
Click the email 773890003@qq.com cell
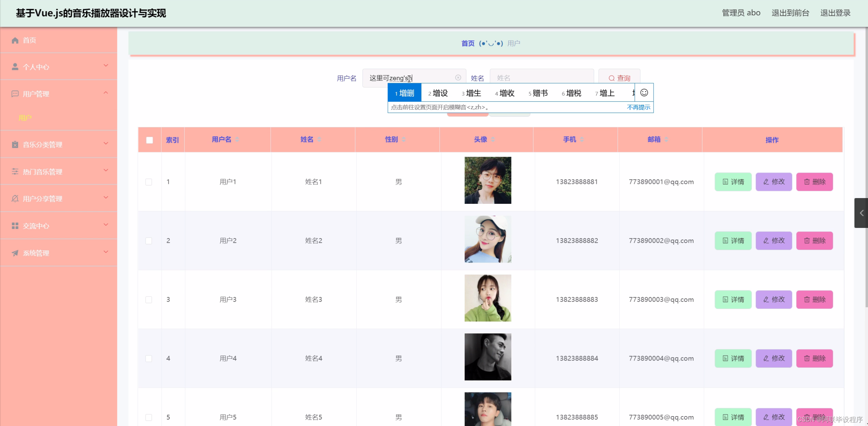(x=661, y=299)
